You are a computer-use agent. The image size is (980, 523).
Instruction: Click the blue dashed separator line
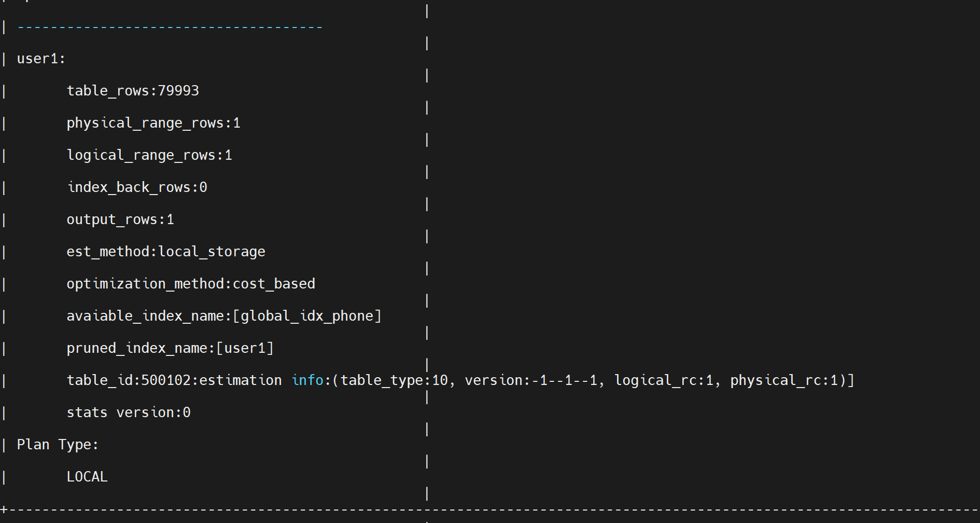click(170, 27)
